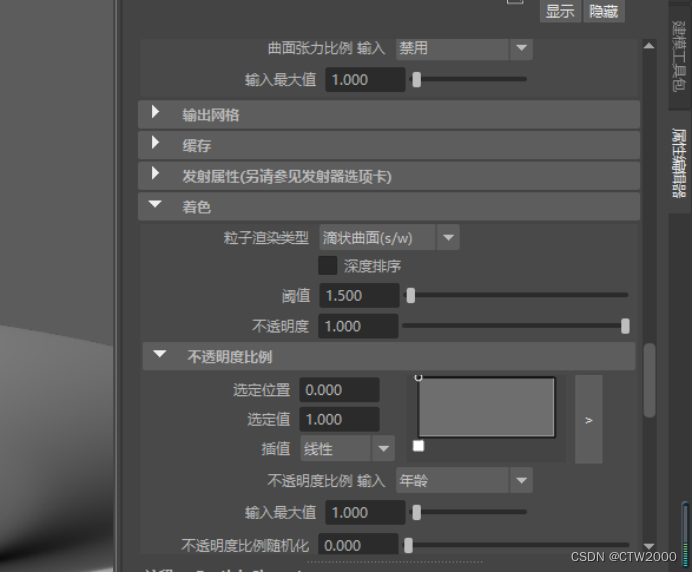The image size is (693, 572).
Task: Click the scroll down arrow
Action: pos(649,546)
